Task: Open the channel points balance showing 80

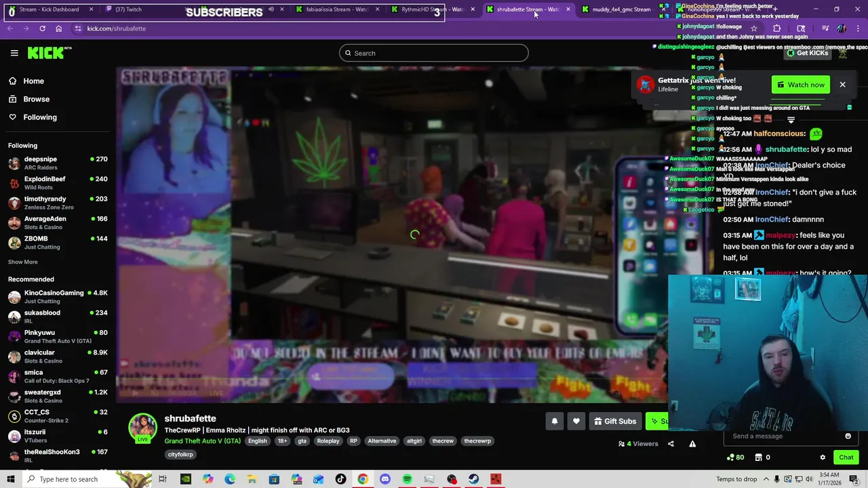Action: click(x=735, y=457)
